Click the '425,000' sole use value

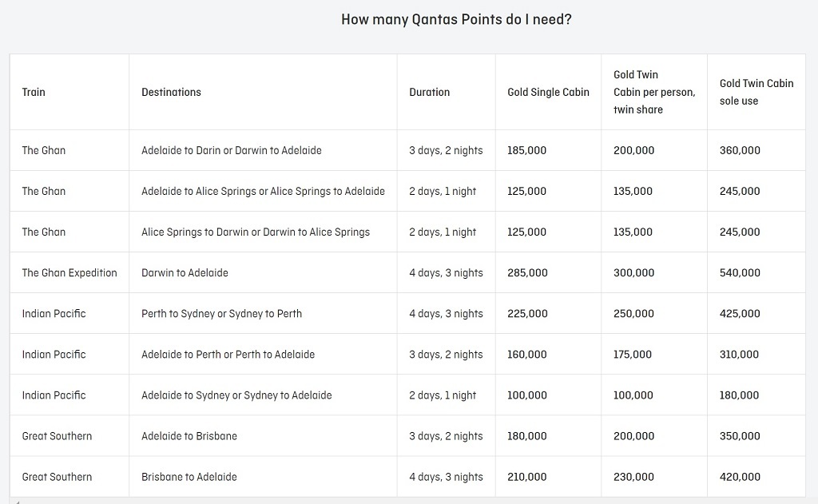coord(740,314)
